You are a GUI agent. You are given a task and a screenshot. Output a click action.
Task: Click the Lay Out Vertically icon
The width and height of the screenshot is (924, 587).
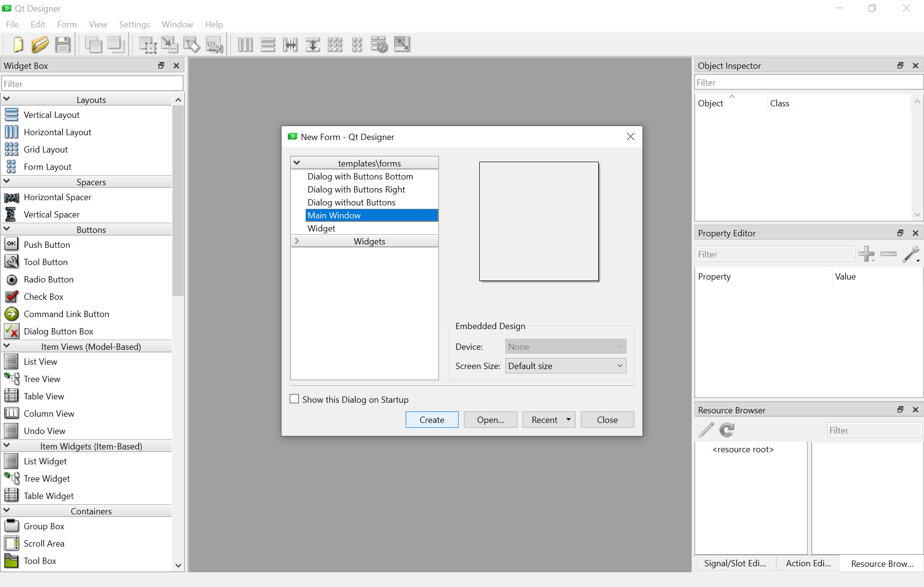click(268, 44)
